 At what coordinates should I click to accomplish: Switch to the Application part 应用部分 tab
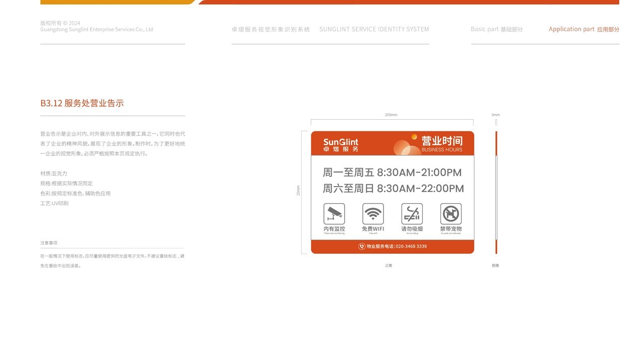point(584,29)
